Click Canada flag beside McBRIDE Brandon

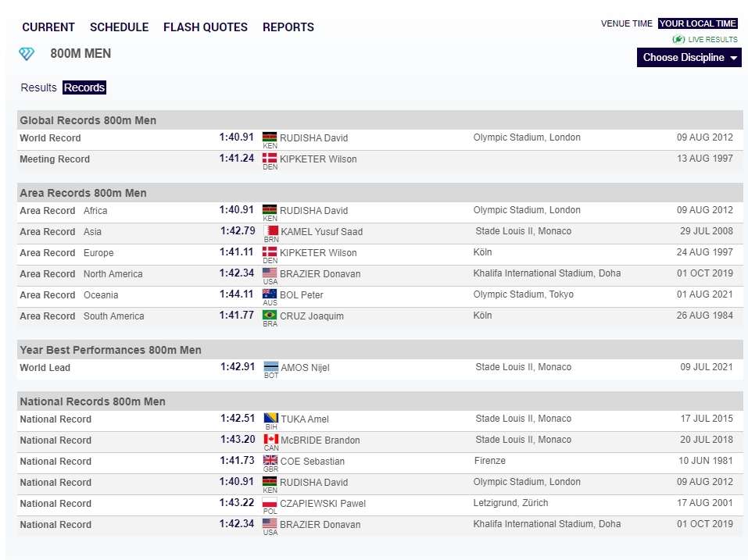coord(270,440)
